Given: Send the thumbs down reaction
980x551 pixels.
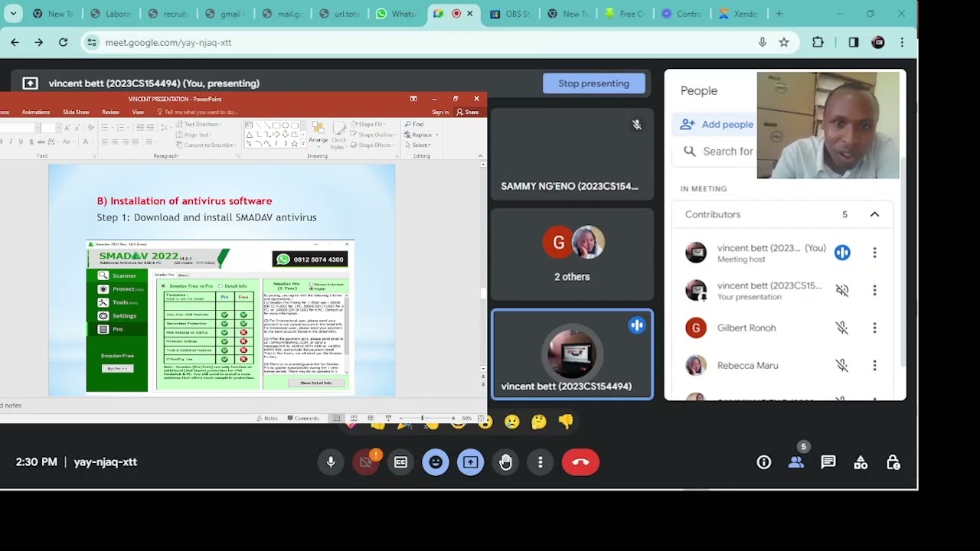Looking at the screenshot, I should (566, 421).
